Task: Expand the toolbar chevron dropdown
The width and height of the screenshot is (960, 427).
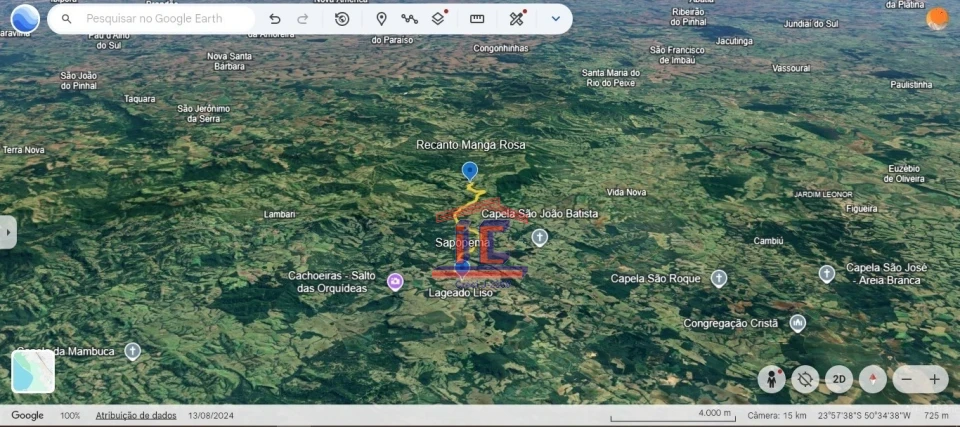Action: pyautogui.click(x=555, y=19)
